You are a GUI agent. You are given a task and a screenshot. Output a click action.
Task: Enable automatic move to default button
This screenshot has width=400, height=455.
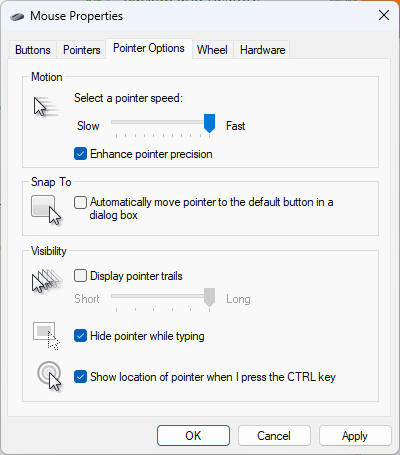80,202
